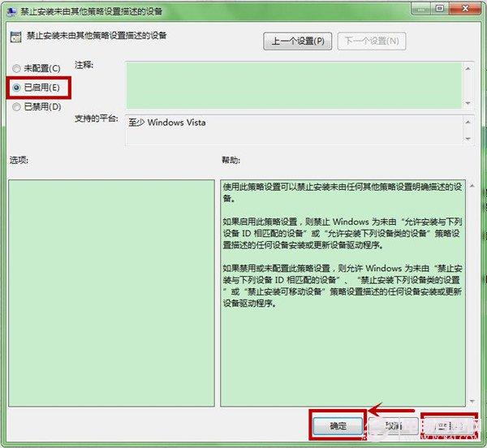
Task: Minimize the policy dialog window
Action: 420,9
